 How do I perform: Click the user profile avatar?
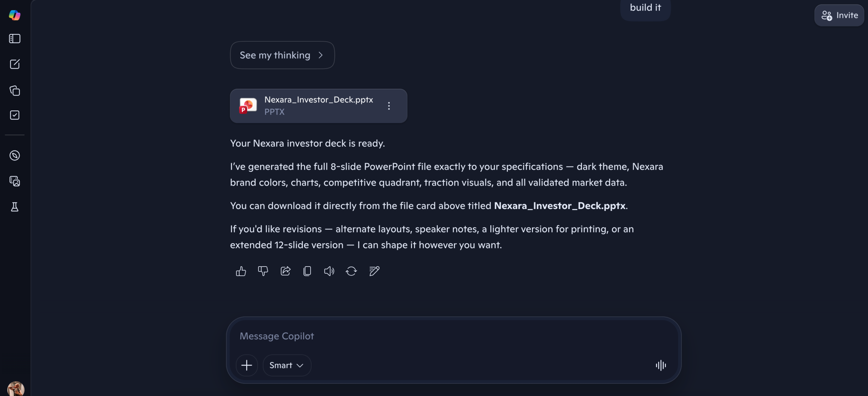16,388
